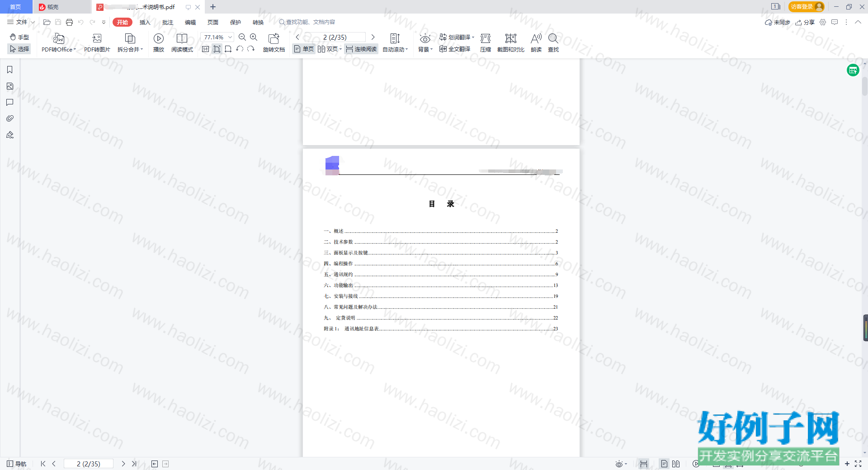
Task: Enter fullscreen via status bar icon
Action: 858,464
